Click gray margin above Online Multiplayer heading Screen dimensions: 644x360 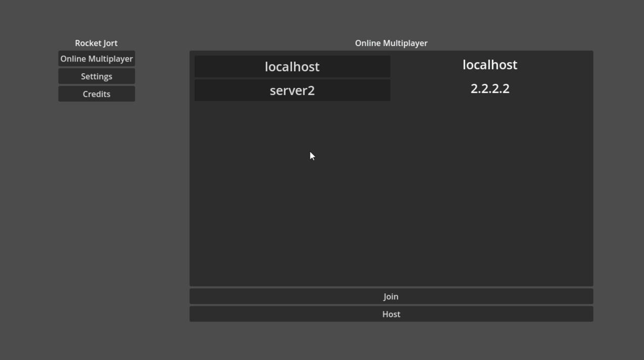point(391,20)
